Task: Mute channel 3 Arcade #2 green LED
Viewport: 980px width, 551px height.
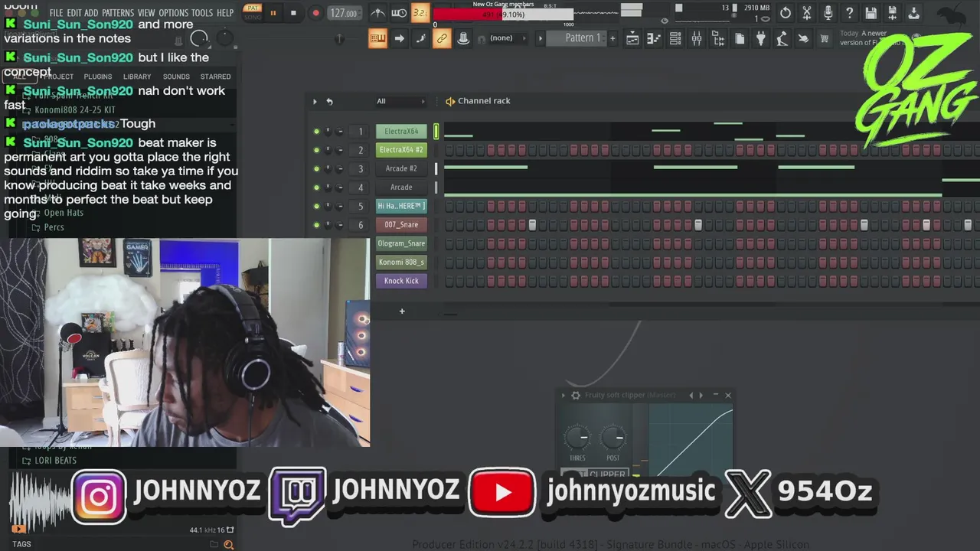Action: point(316,168)
